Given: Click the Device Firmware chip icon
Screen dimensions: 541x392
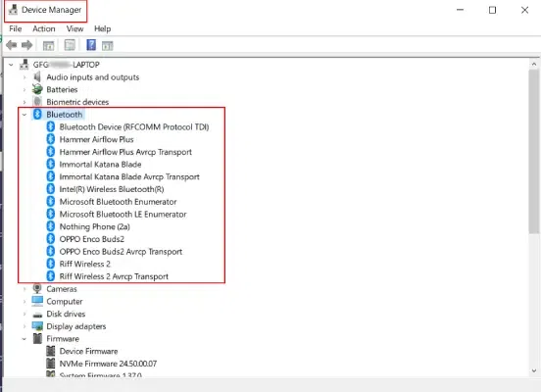Looking at the screenshot, I should pos(51,351).
